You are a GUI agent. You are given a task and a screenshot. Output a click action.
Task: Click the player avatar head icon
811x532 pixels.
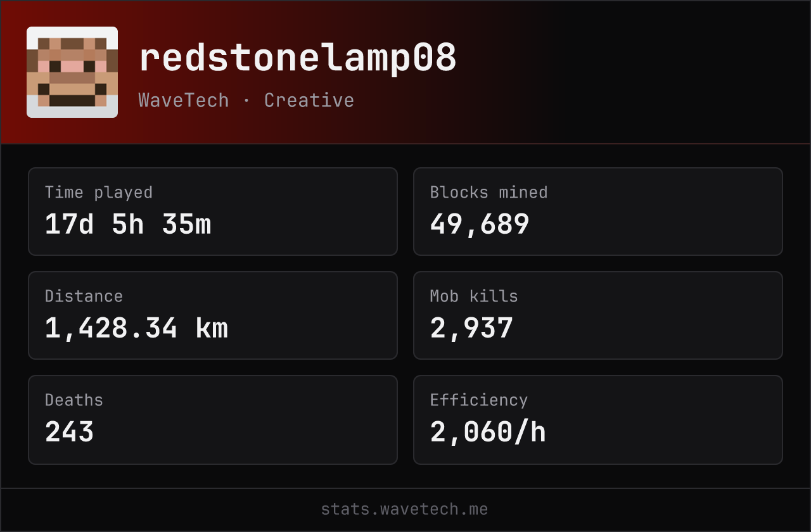point(72,72)
